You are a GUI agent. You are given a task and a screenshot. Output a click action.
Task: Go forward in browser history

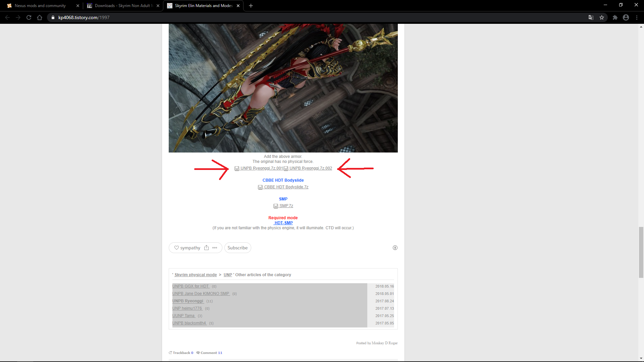[18, 17]
